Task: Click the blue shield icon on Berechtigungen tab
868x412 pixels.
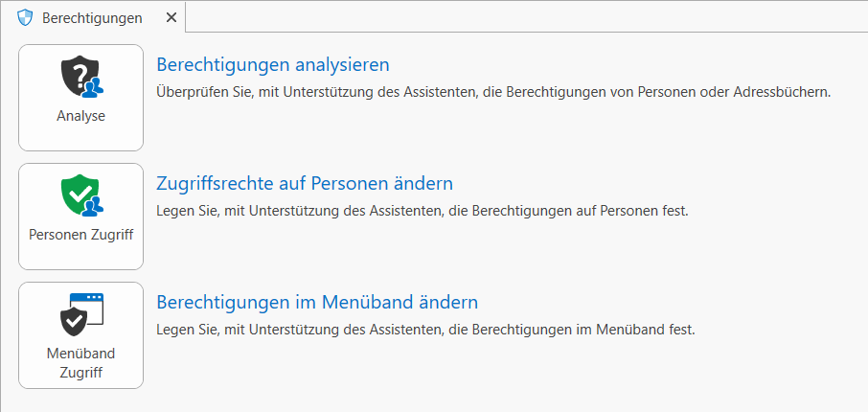Action: [x=26, y=17]
